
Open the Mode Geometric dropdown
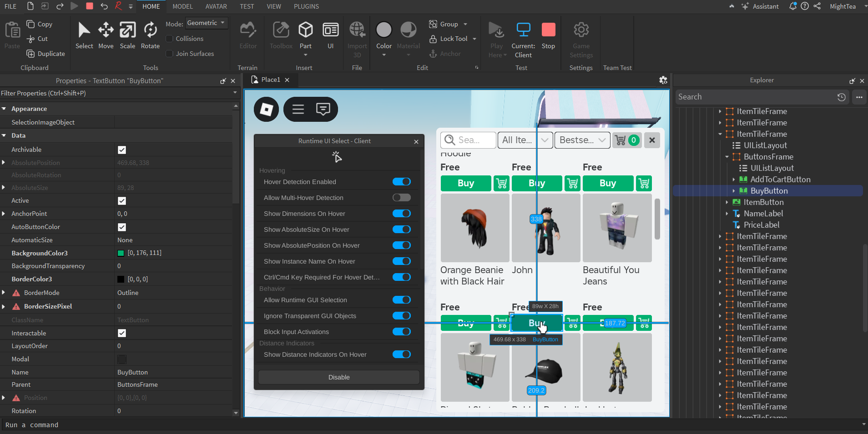[x=207, y=23]
